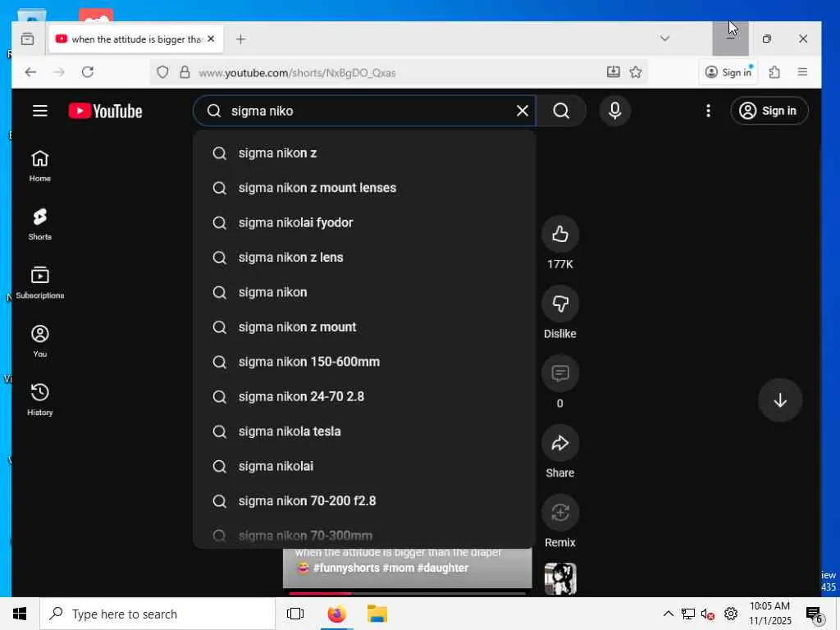Show hidden system tray icons

point(668,614)
